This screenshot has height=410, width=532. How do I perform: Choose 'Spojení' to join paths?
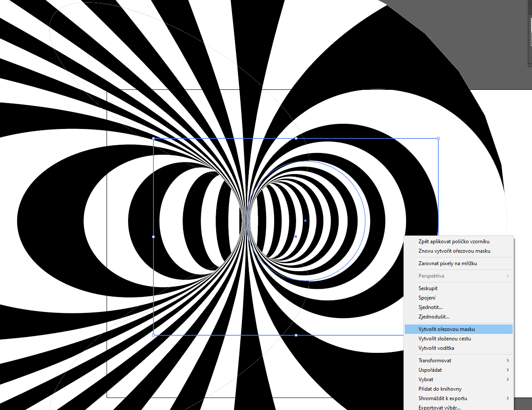pos(427,298)
